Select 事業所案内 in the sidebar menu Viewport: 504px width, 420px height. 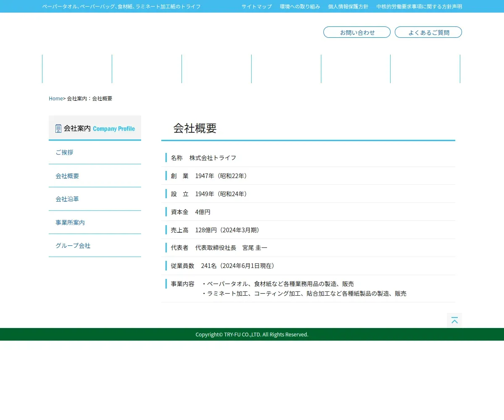[95, 222]
